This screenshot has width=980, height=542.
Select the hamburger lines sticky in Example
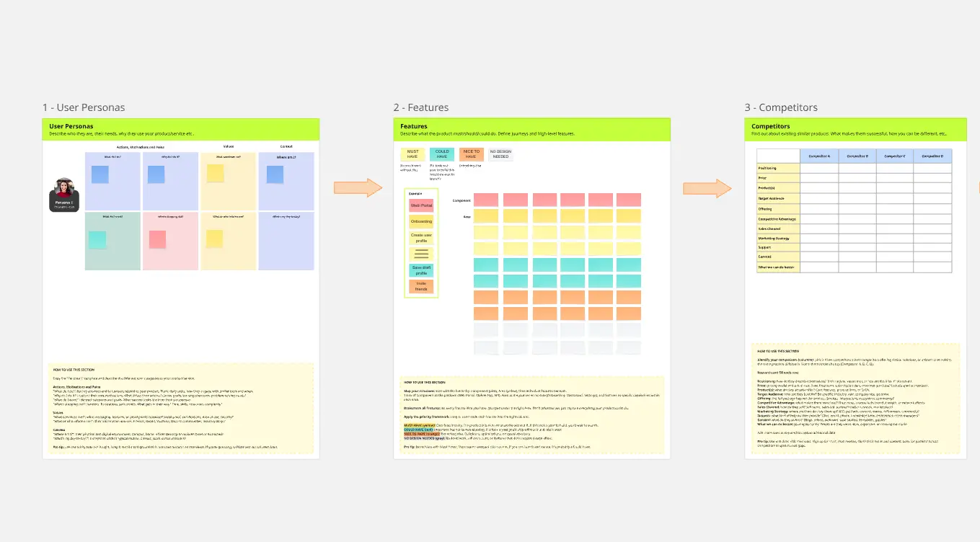pyautogui.click(x=421, y=254)
